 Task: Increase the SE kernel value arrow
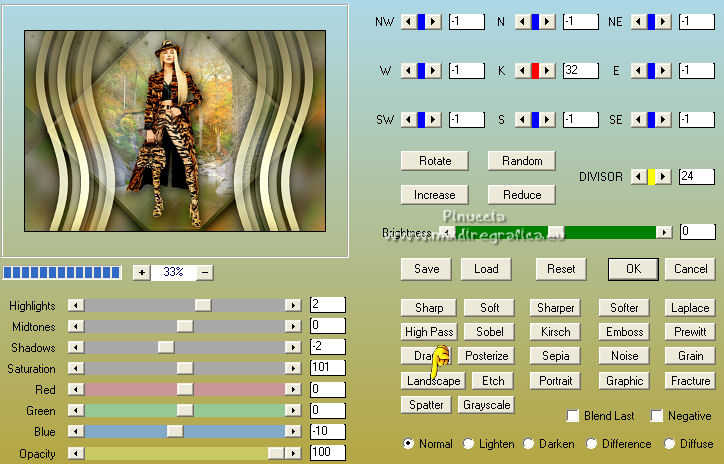pos(663,120)
